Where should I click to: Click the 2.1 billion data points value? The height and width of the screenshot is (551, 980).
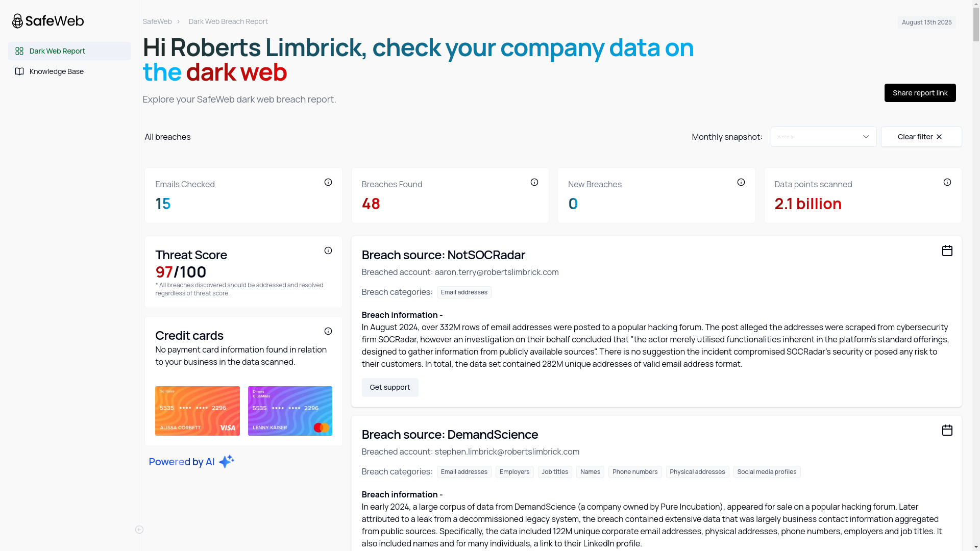click(x=808, y=204)
